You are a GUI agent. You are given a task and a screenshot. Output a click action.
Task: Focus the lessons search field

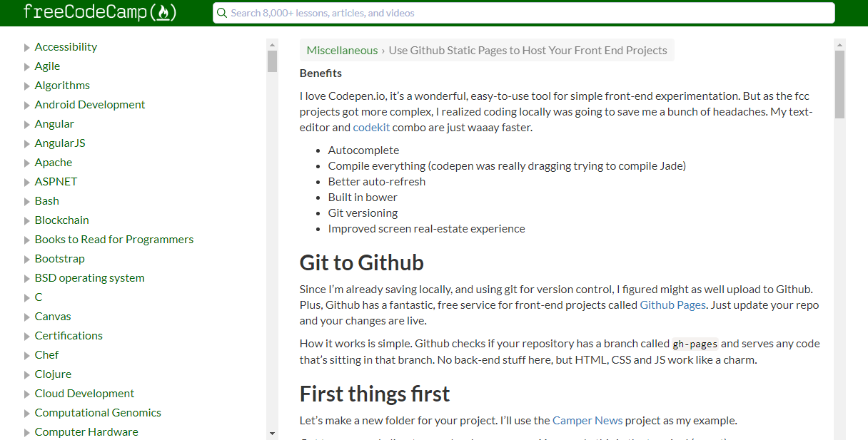(528, 13)
